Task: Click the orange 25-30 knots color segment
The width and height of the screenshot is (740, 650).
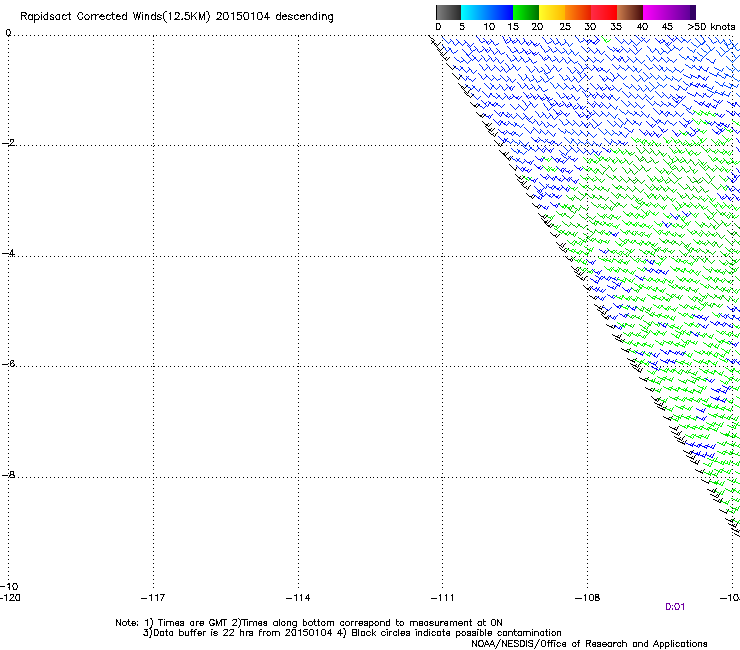Action: (578, 12)
